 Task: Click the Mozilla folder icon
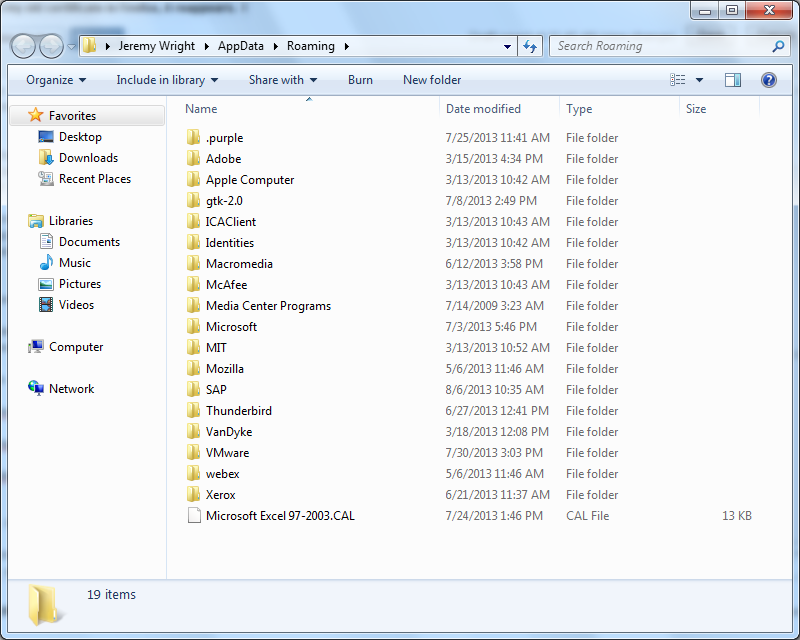193,368
